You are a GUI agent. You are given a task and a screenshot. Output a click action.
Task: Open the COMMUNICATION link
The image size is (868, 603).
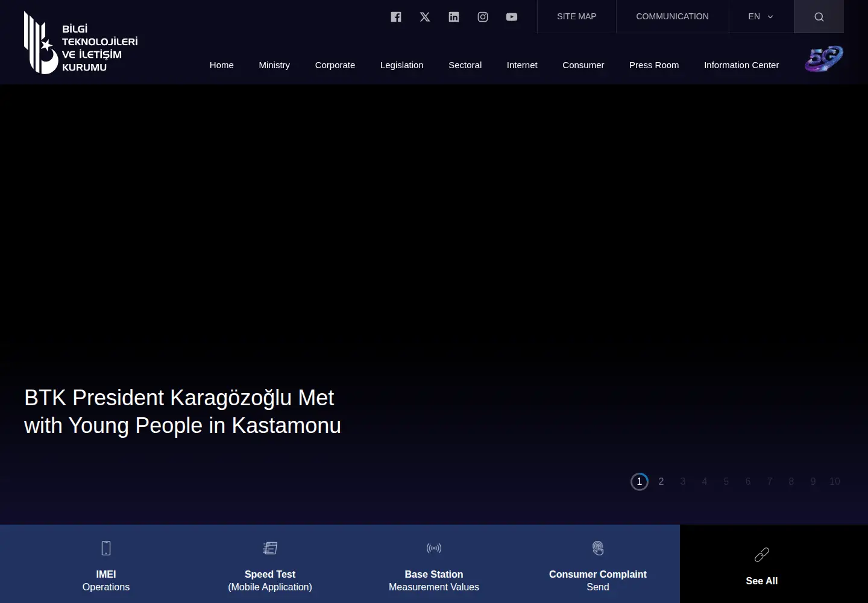pos(673,17)
